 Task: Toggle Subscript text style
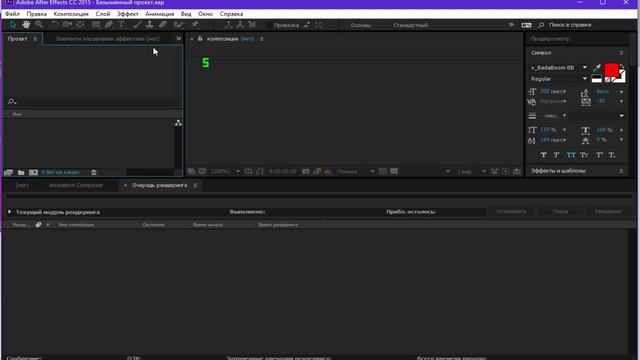tap(611, 155)
